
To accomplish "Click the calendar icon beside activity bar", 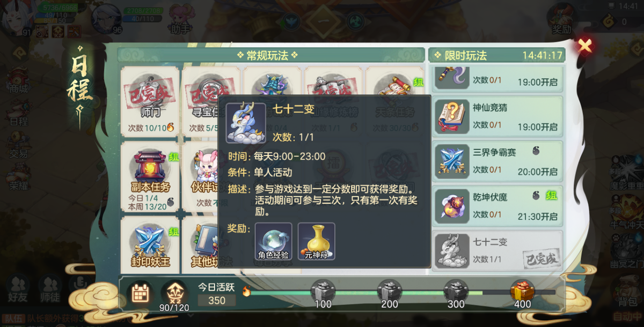I will [140, 293].
